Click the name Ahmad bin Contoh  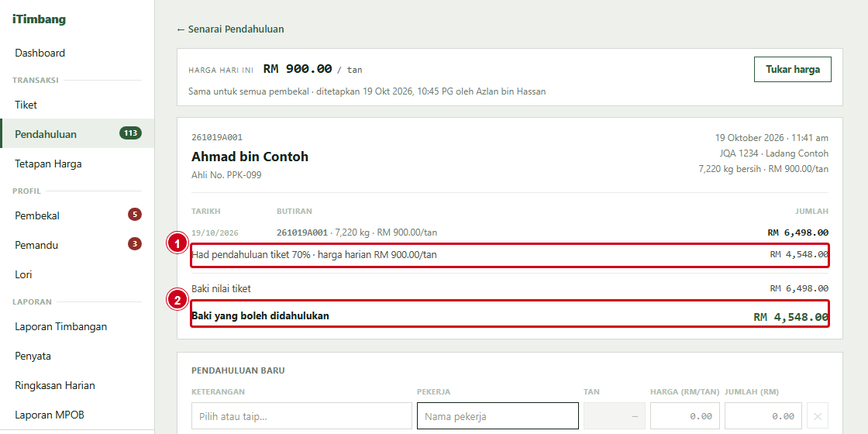(x=250, y=157)
